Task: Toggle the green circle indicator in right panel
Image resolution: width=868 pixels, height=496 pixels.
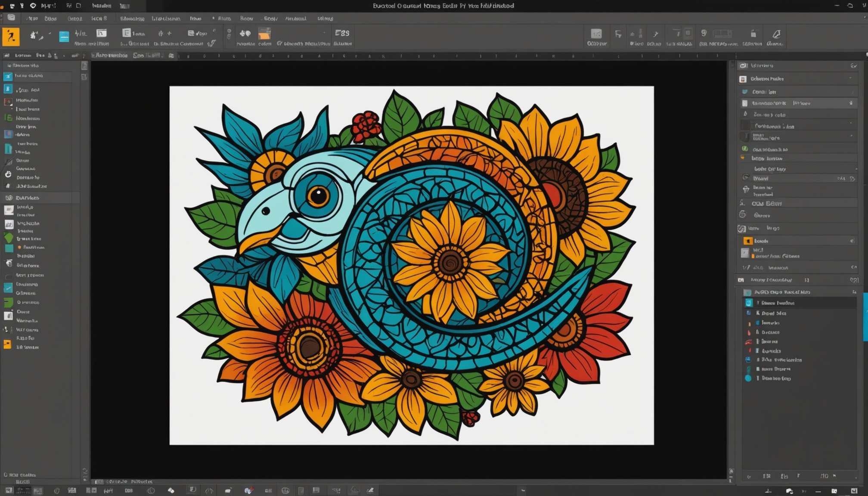Action: 744,149
